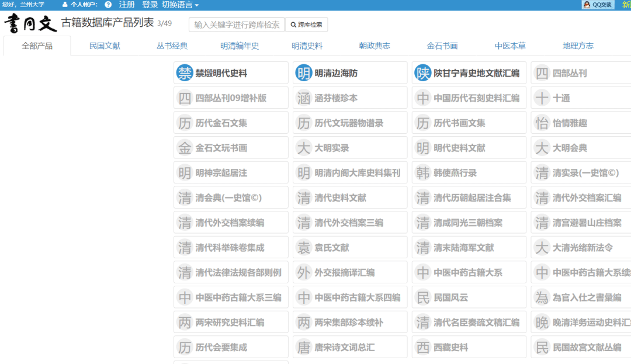Open 清实录(一史馆©) database

click(x=581, y=173)
